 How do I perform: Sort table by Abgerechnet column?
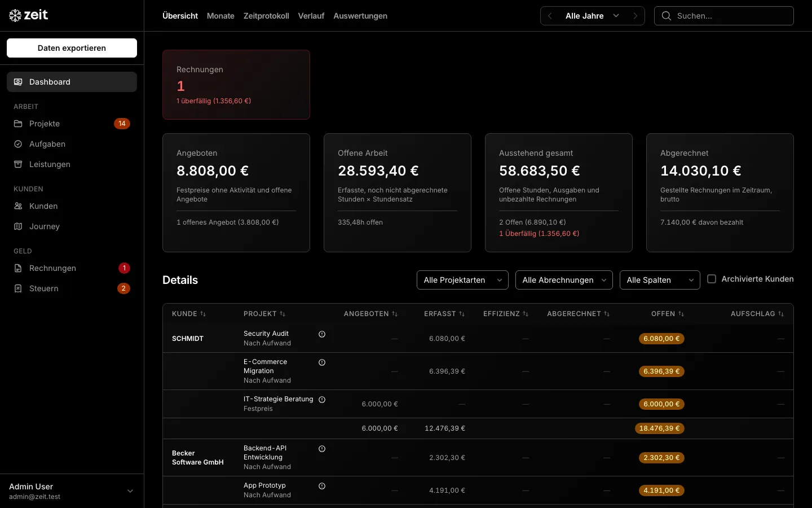click(x=579, y=314)
